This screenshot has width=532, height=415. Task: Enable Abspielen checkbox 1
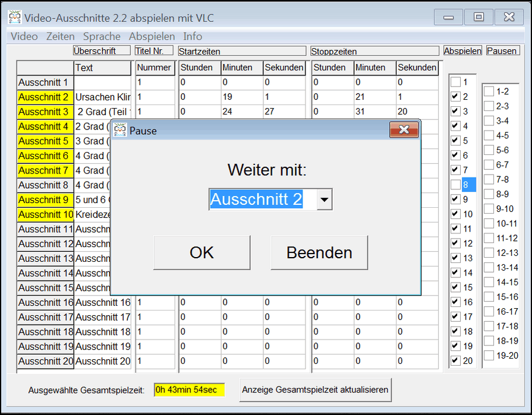(x=455, y=82)
